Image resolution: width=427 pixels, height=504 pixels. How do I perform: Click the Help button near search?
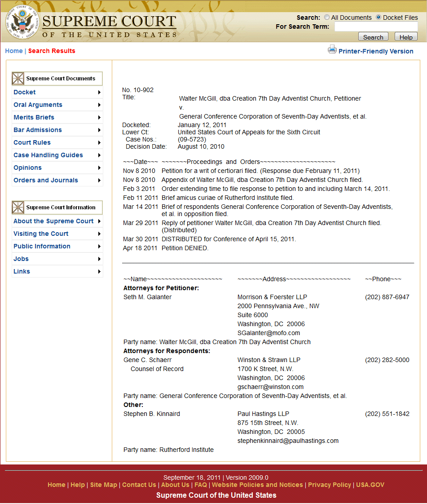pyautogui.click(x=406, y=37)
